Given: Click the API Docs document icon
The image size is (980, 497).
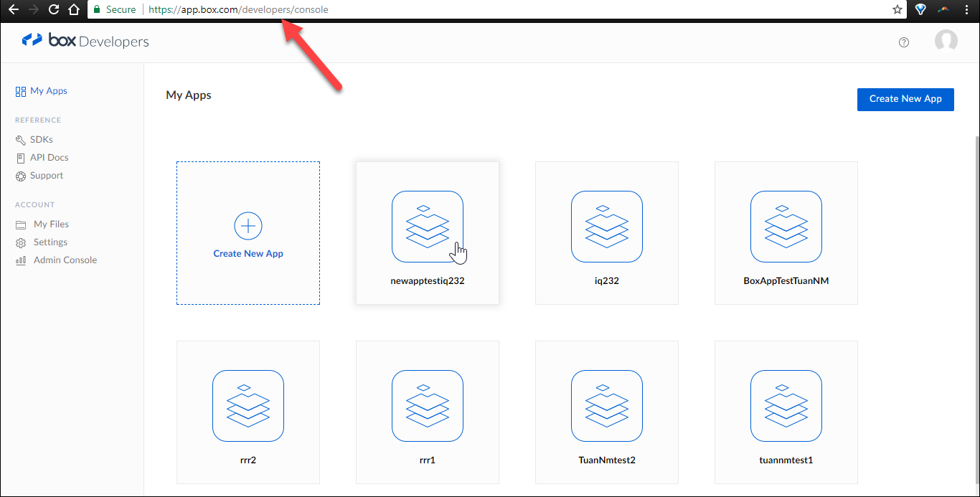Looking at the screenshot, I should click(21, 158).
